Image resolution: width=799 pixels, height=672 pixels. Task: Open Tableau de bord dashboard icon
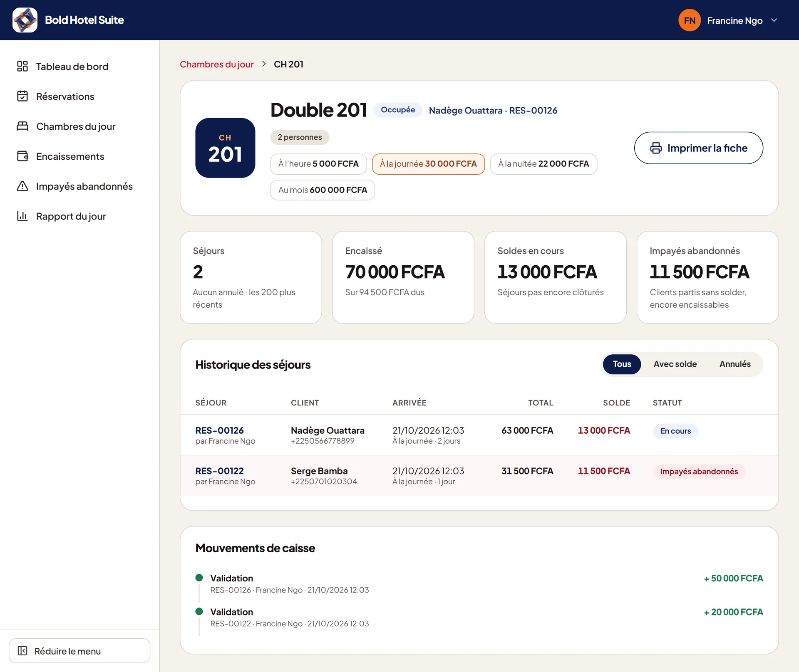click(22, 66)
